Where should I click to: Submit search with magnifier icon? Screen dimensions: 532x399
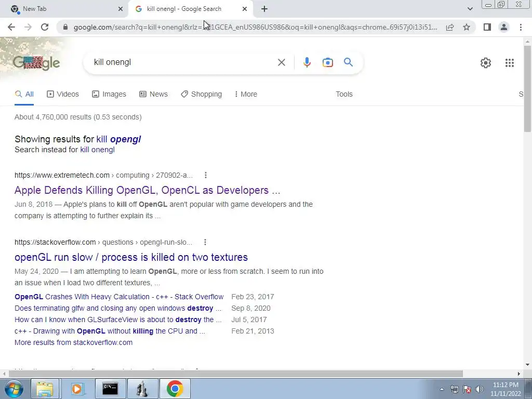pos(348,62)
